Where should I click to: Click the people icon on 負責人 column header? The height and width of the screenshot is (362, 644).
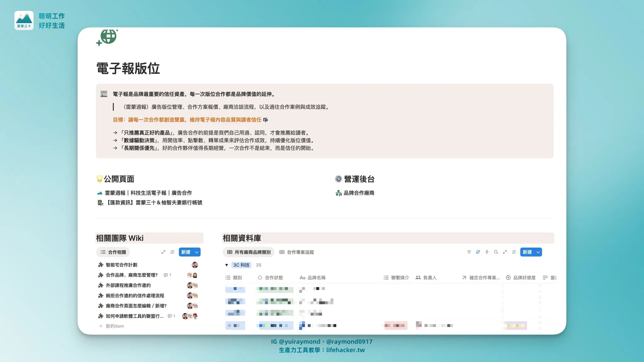tap(418, 277)
